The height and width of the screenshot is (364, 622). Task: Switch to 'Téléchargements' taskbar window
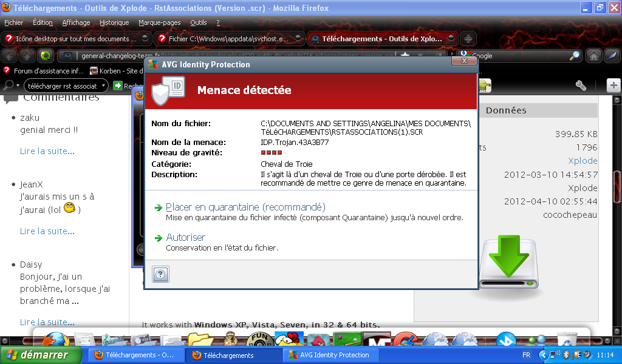[234, 356]
